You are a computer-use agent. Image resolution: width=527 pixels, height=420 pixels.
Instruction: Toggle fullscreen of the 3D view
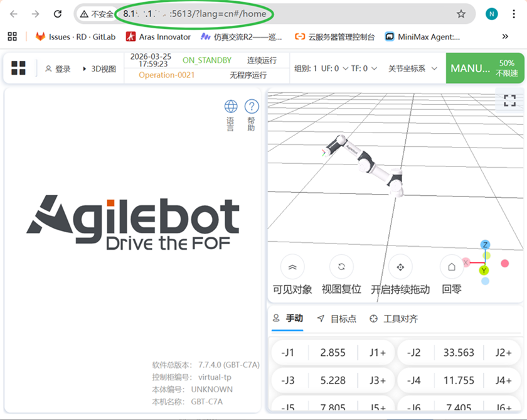[x=509, y=100]
